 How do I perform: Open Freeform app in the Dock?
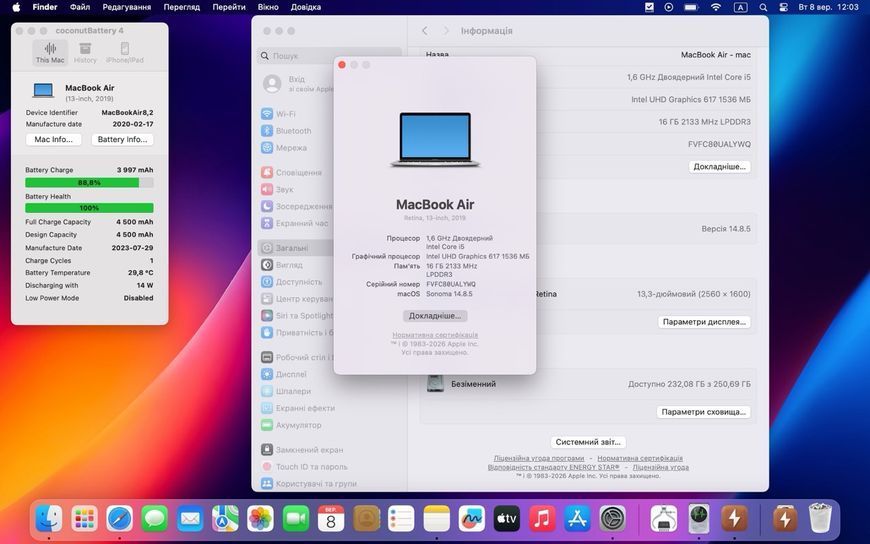[472, 520]
